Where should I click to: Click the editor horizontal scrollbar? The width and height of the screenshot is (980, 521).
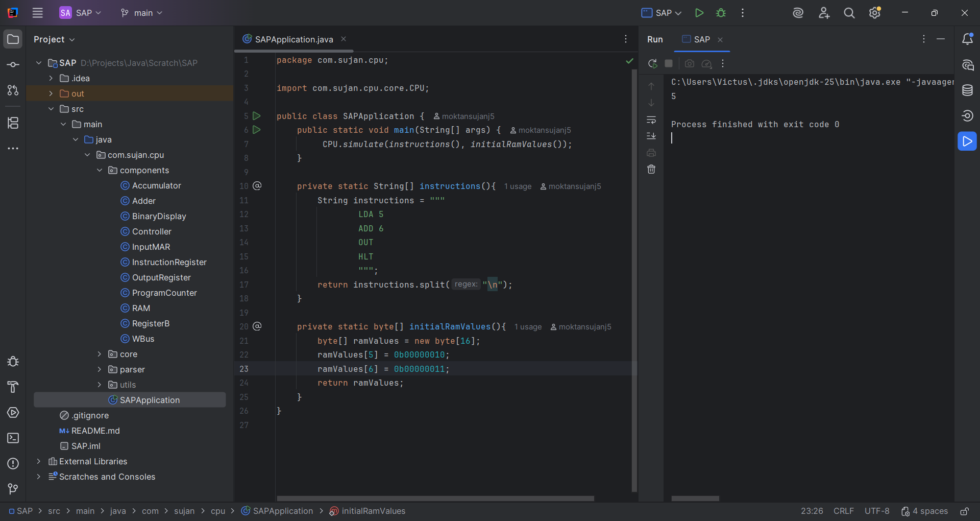(435, 499)
